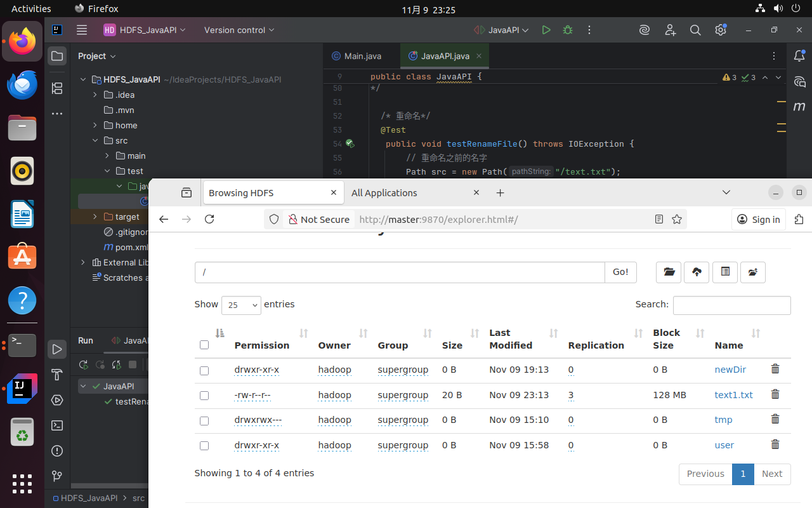The height and width of the screenshot is (508, 812).
Task: Focus the table Search field
Action: pos(731,305)
